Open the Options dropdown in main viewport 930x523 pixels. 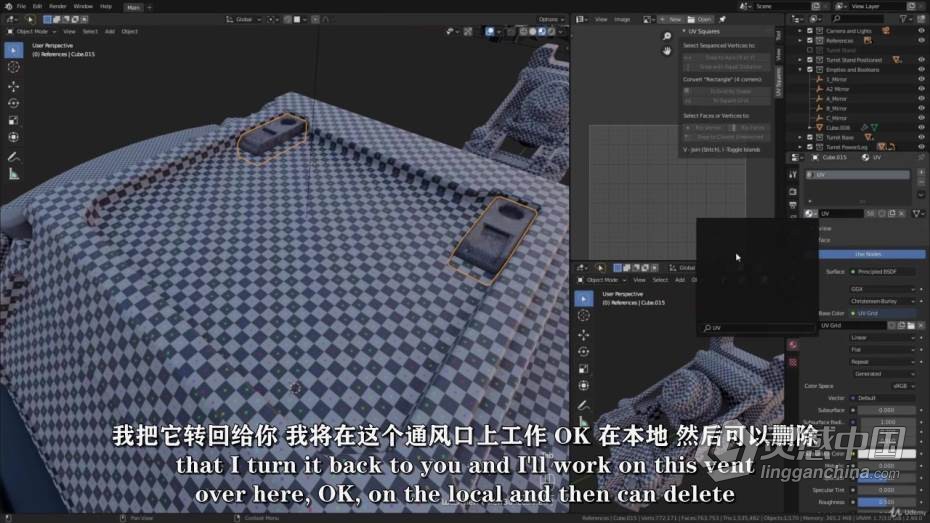(552, 20)
